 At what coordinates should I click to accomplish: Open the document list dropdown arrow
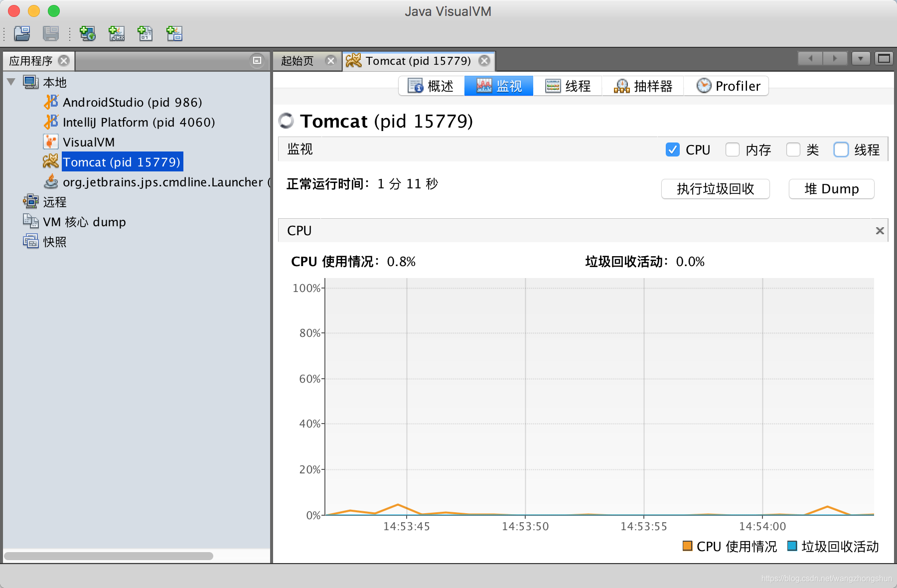tap(861, 59)
